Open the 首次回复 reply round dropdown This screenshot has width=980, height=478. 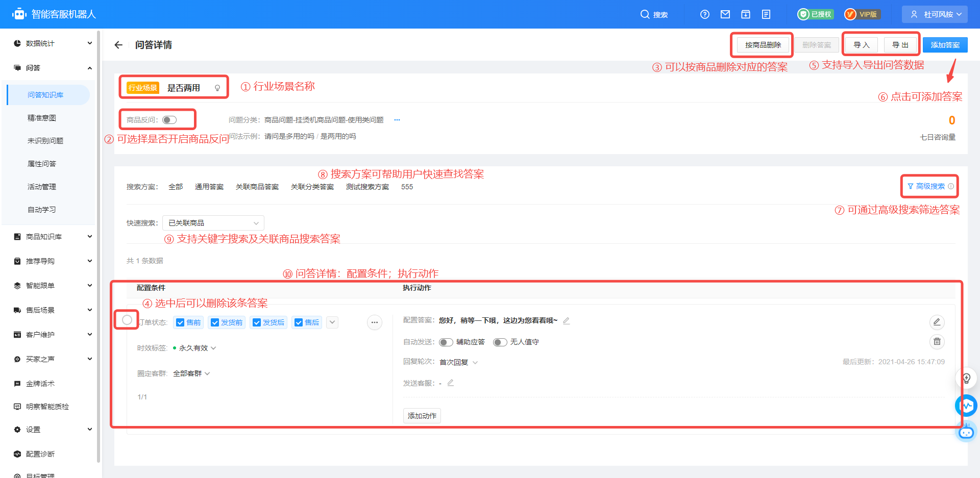[x=458, y=362]
